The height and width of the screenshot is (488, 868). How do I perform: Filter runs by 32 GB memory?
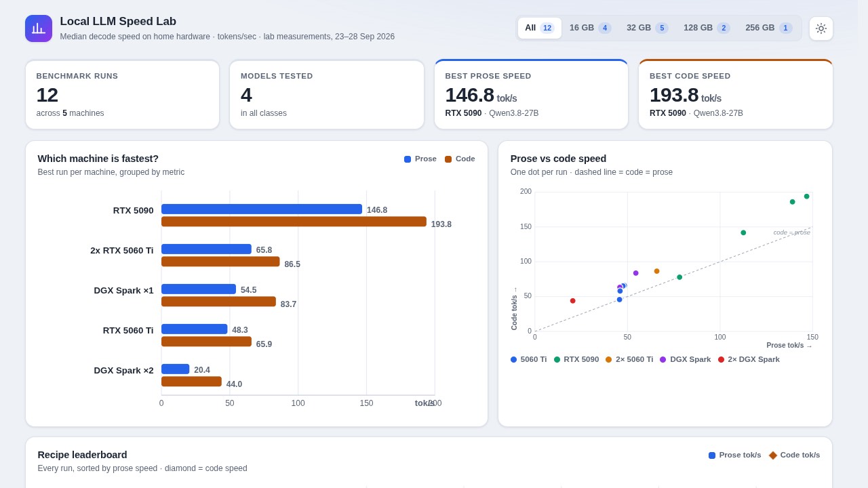[647, 28]
